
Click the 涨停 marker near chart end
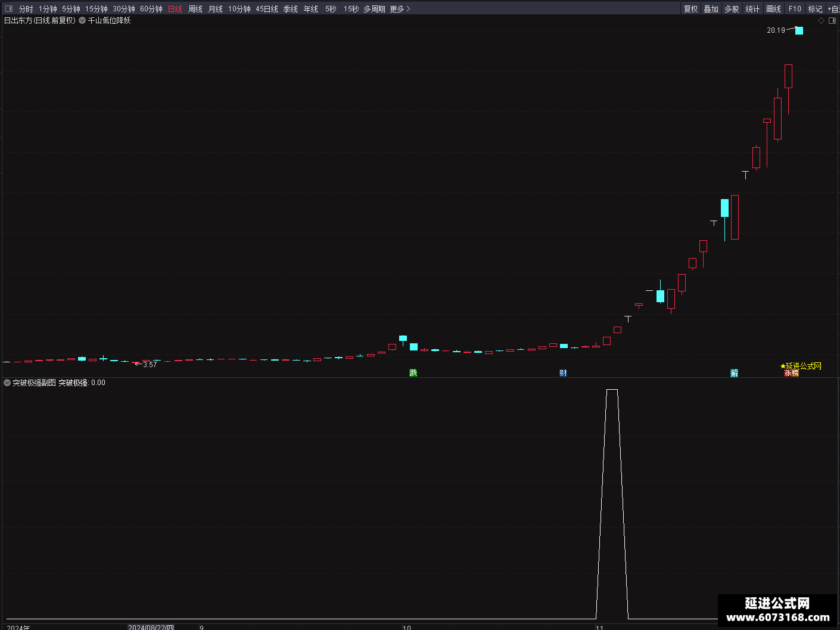[x=791, y=373]
